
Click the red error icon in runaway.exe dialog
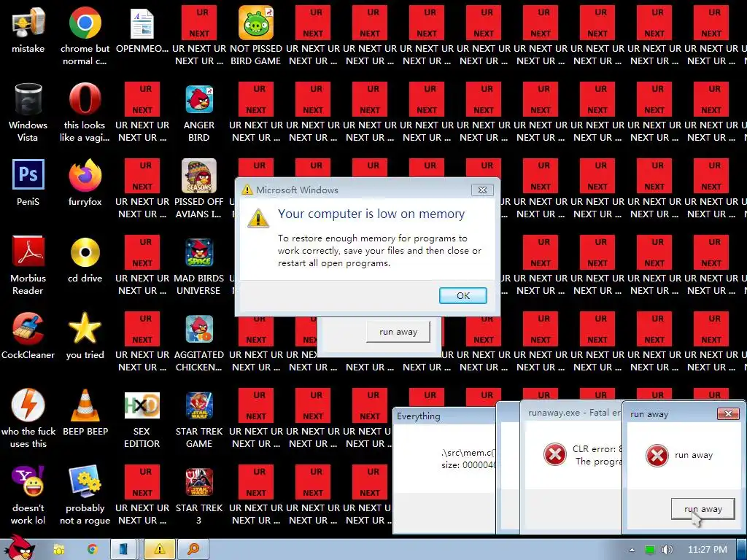(x=555, y=454)
